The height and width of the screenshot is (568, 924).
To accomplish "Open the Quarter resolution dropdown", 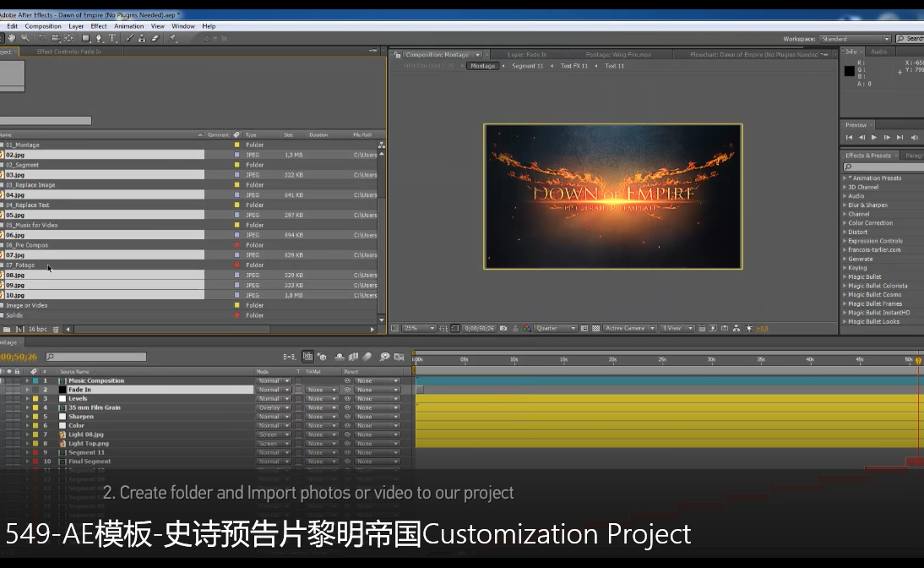I will (x=555, y=329).
